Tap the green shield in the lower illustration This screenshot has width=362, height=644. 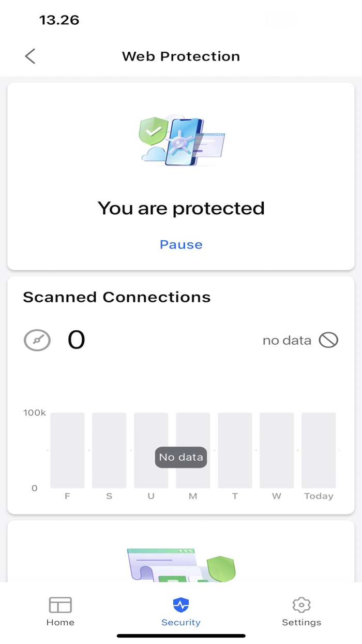click(222, 568)
